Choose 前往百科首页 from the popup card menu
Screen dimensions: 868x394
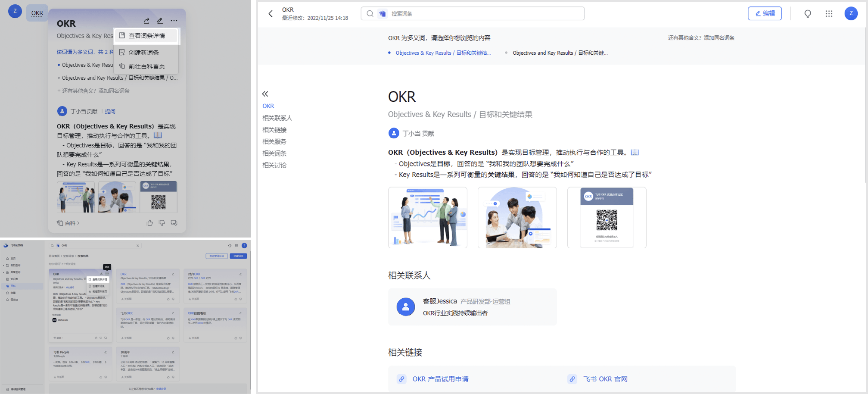pos(146,66)
